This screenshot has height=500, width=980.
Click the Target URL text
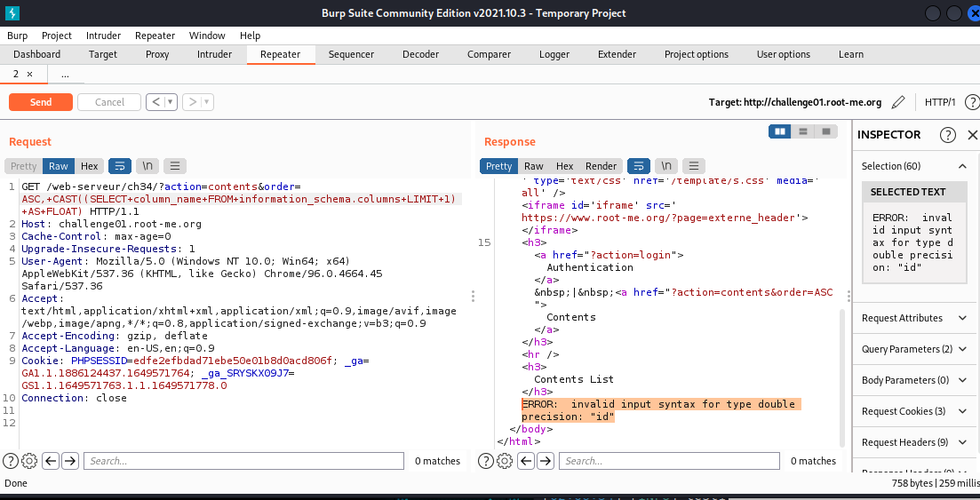795,102
